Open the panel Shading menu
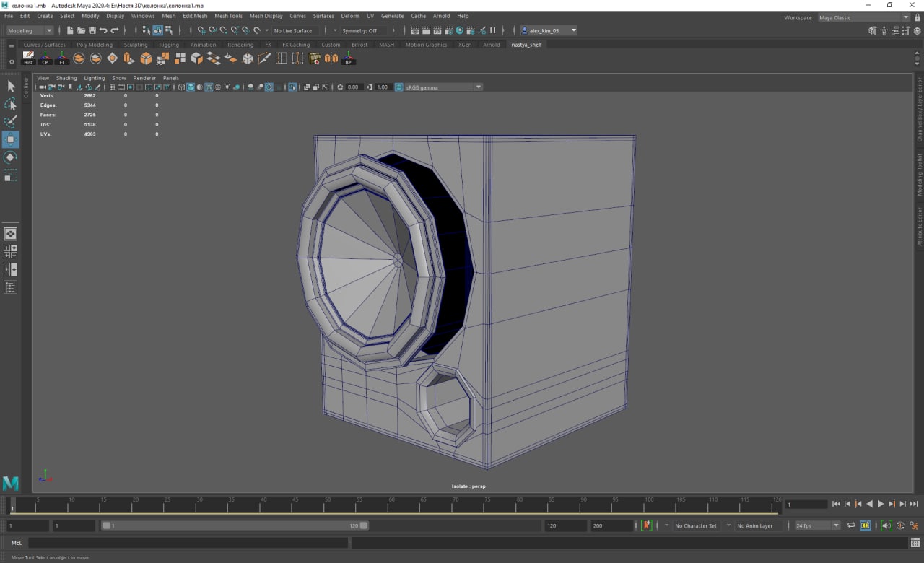 coord(66,78)
